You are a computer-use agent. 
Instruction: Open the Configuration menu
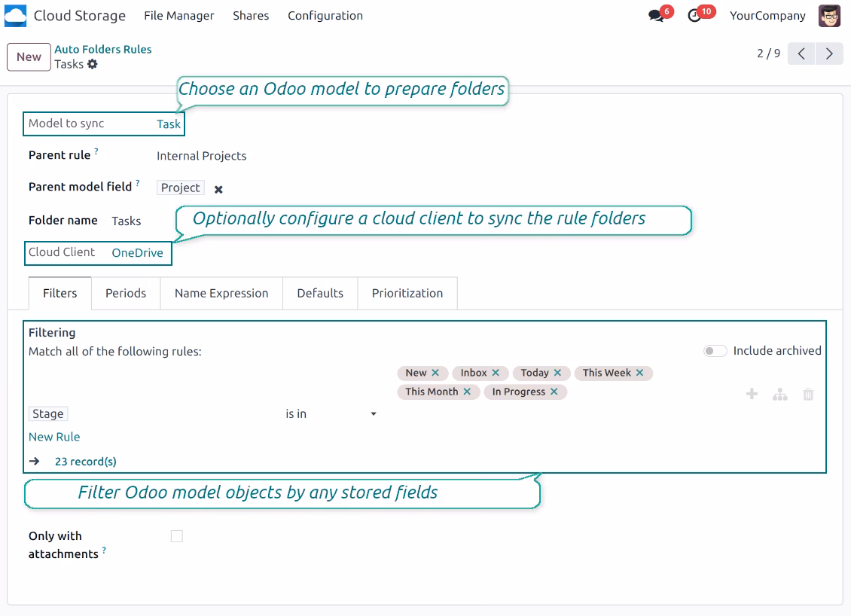pyautogui.click(x=325, y=16)
